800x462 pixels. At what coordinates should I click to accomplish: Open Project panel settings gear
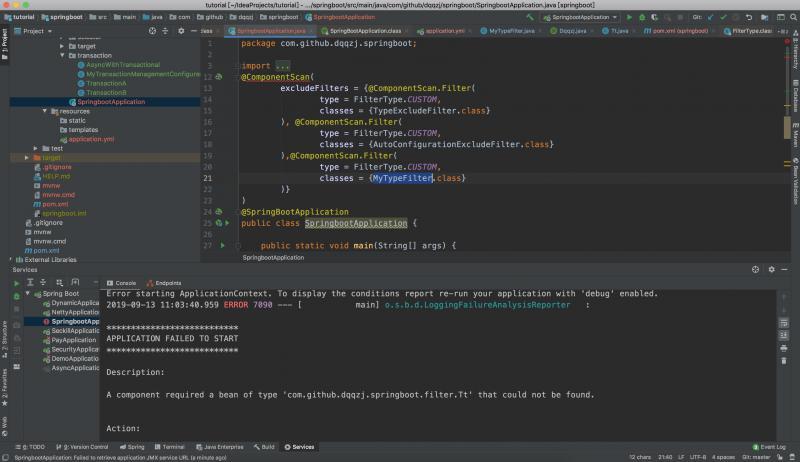pyautogui.click(x=181, y=31)
